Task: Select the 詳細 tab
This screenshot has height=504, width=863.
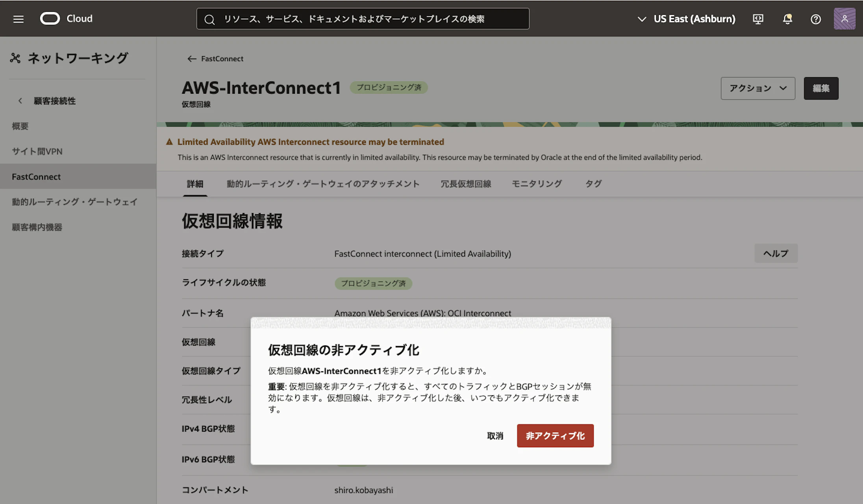Action: pos(195,184)
